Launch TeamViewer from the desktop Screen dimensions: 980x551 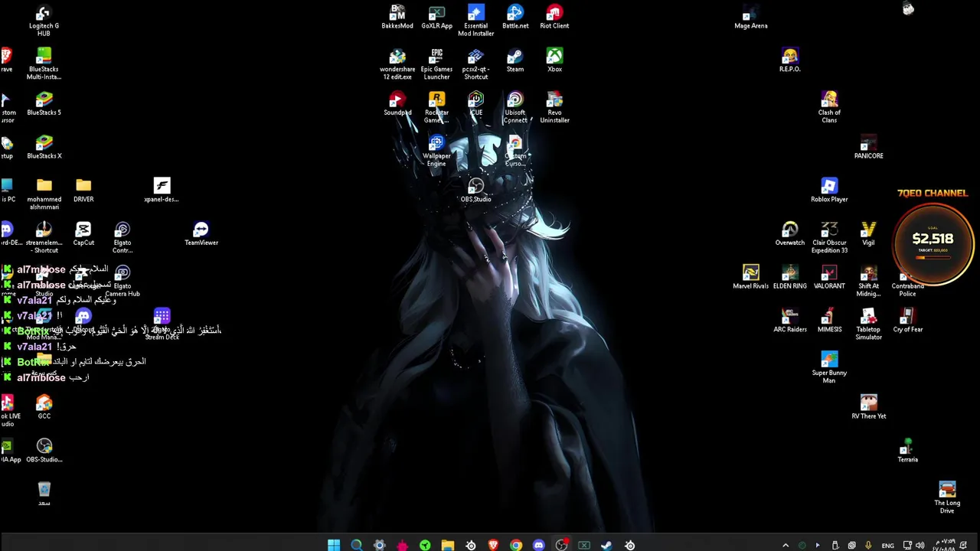tap(201, 234)
